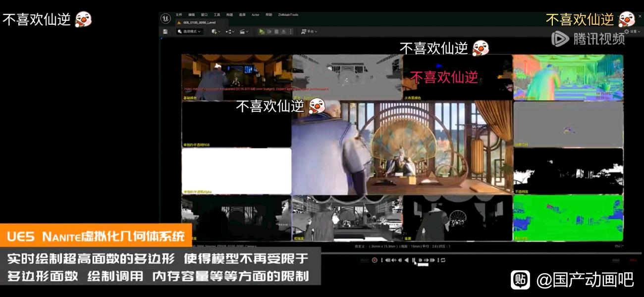Click the central final-render viewport

pyautogui.click(x=402, y=148)
